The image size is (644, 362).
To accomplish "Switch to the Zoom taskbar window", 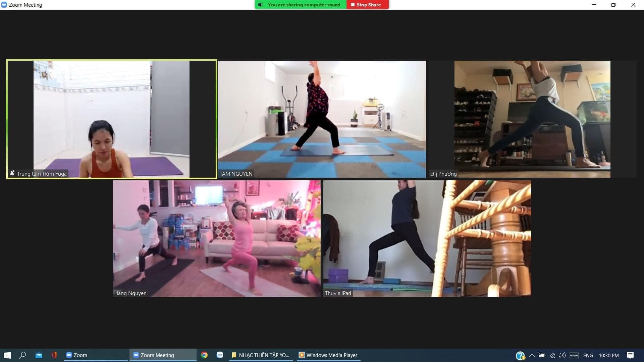I will click(96, 355).
